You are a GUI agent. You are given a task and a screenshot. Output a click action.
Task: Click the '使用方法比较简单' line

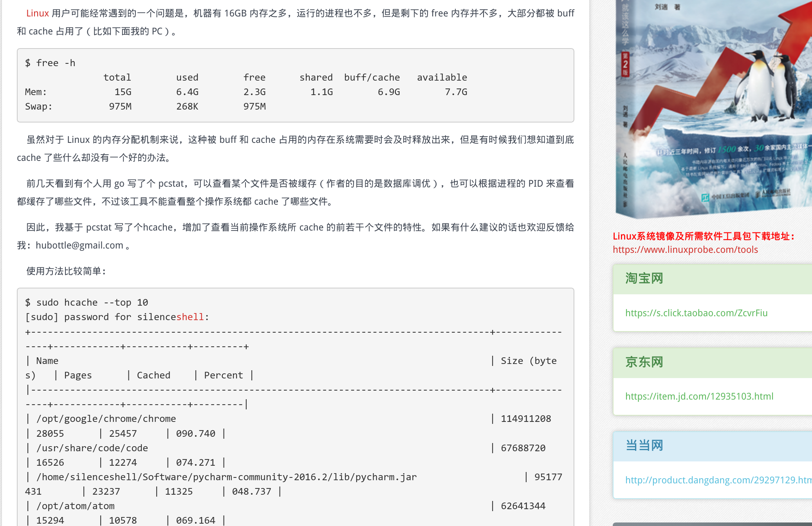coord(66,271)
